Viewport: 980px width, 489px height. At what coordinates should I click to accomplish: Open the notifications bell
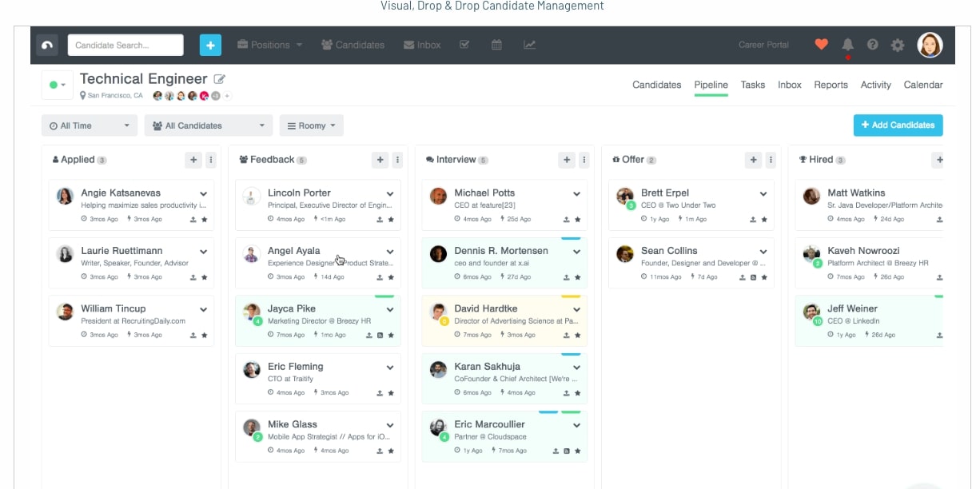pos(848,45)
